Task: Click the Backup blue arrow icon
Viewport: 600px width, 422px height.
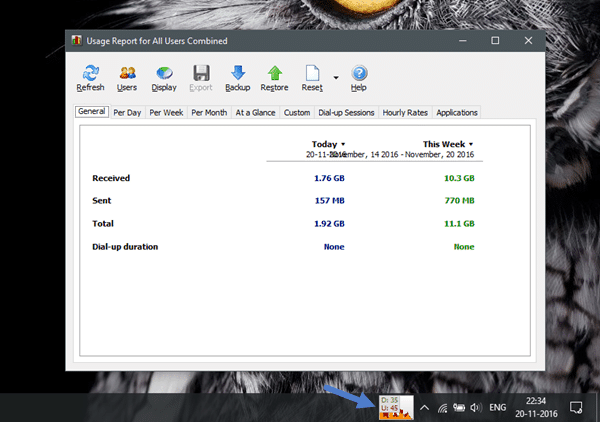Action: [238, 73]
